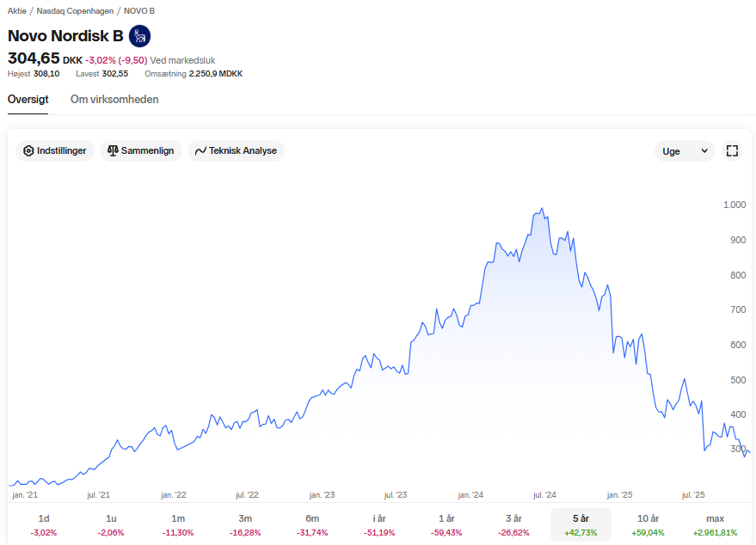Go to Nasdaq Copenhagen breadcrumb link
The width and height of the screenshot is (756, 545).
[x=75, y=11]
